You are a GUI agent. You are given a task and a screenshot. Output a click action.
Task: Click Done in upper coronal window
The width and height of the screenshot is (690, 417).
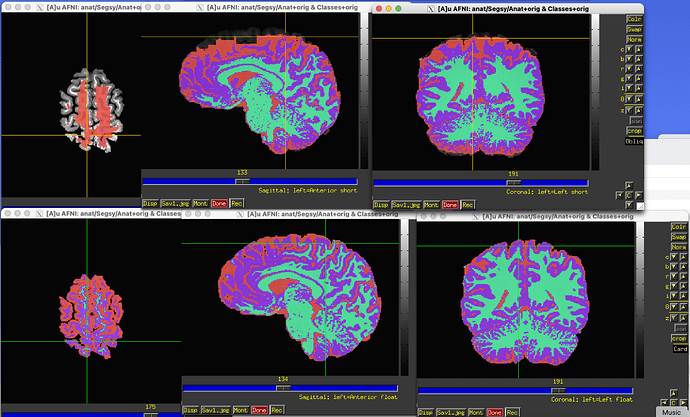pyautogui.click(x=450, y=205)
